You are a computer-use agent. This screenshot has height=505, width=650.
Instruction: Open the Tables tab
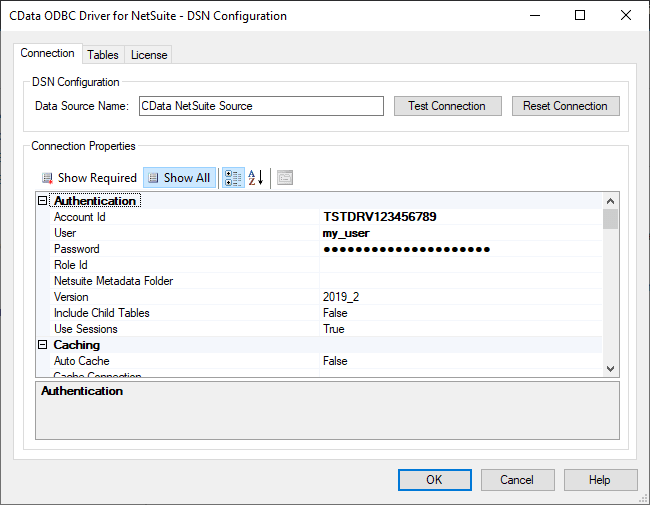pos(103,55)
